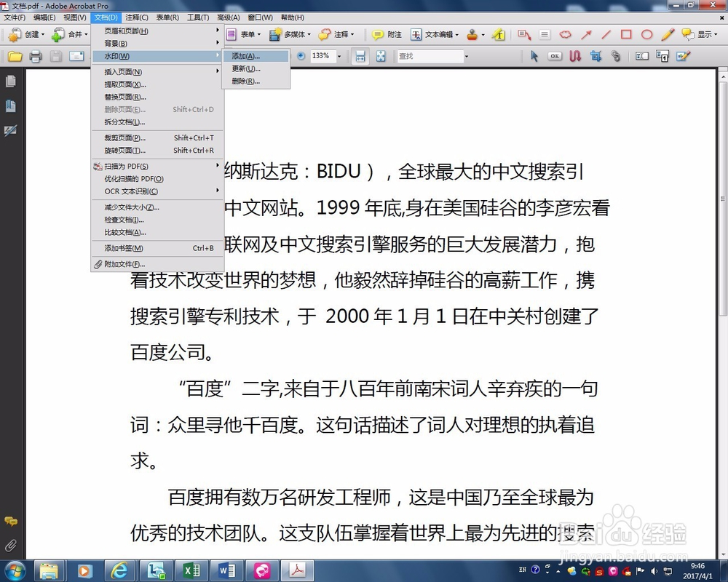Choose Split Document (拆分文档) menu item
Screen dimensions: 728x582
click(157, 121)
